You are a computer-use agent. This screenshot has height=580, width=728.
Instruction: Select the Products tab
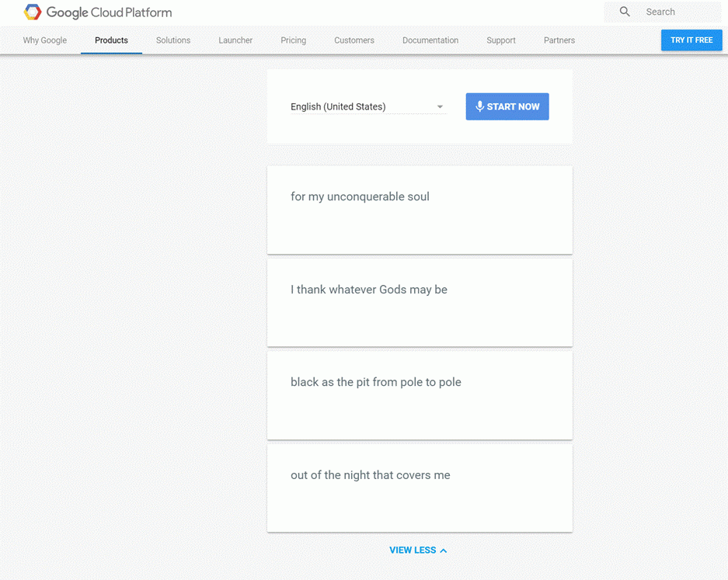(110, 40)
